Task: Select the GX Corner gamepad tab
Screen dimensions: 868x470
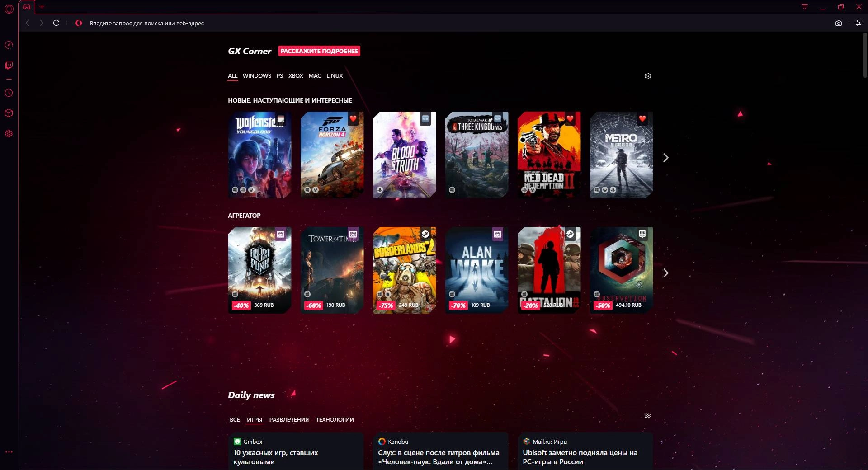Action: coord(27,7)
